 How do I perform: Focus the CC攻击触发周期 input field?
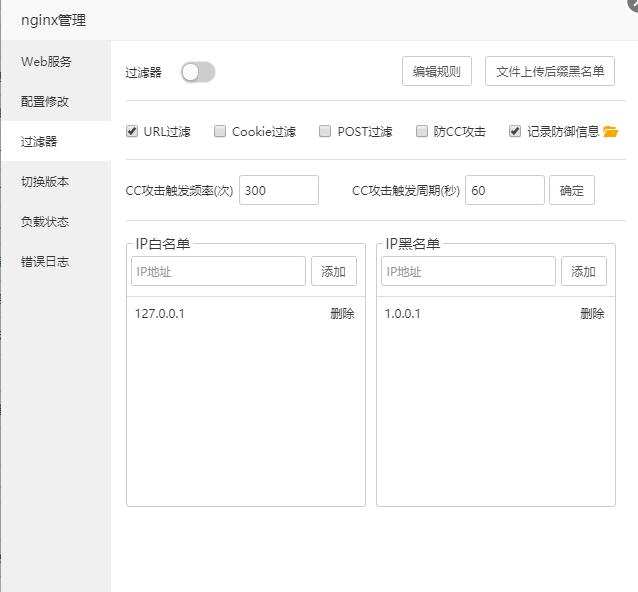tap(505, 190)
